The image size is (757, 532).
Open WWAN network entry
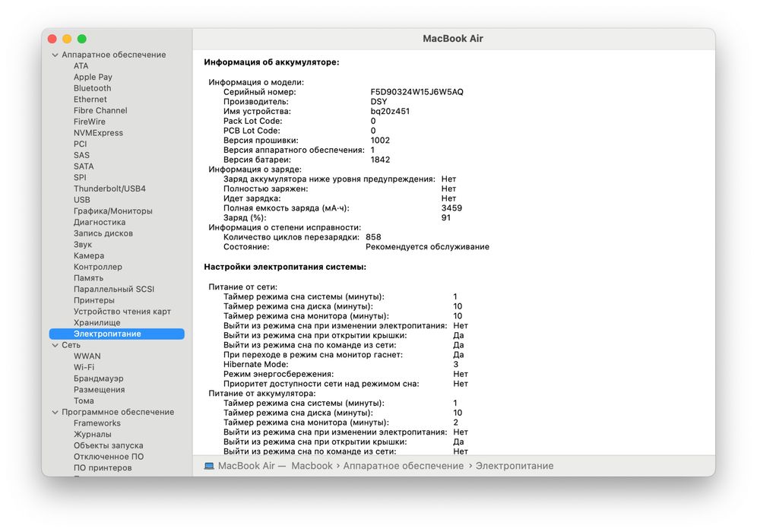tap(87, 356)
